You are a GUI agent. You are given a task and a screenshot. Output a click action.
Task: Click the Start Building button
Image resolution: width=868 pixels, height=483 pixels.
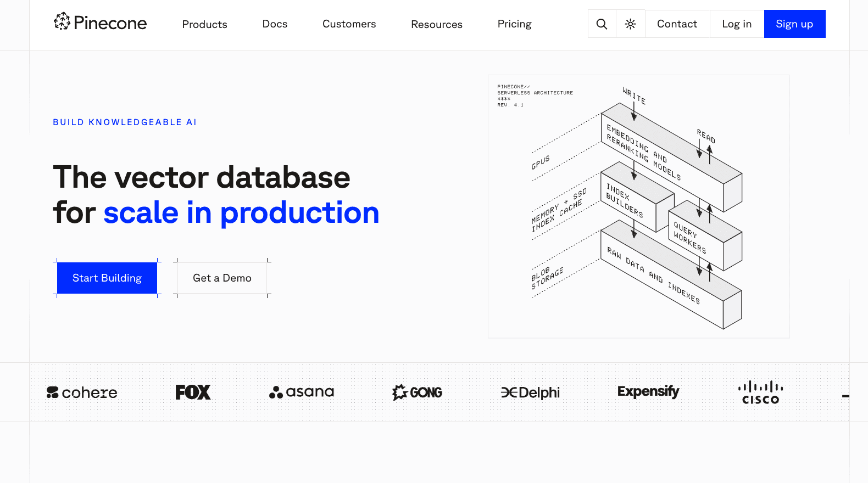107,278
